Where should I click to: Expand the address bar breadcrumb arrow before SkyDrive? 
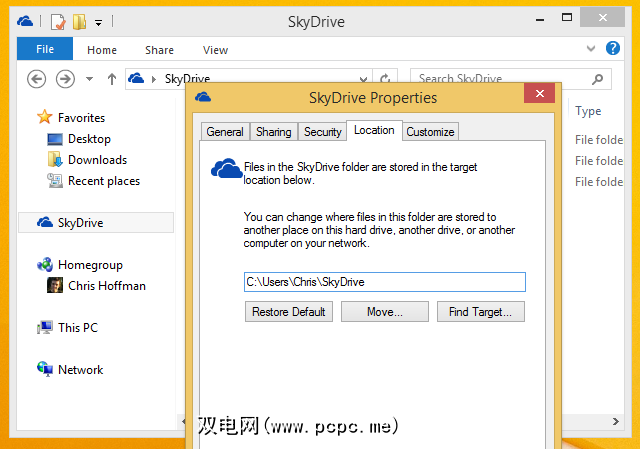click(x=154, y=79)
